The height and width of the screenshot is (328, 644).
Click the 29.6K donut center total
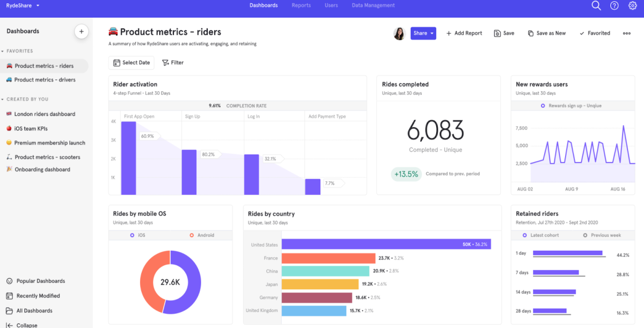tap(170, 282)
